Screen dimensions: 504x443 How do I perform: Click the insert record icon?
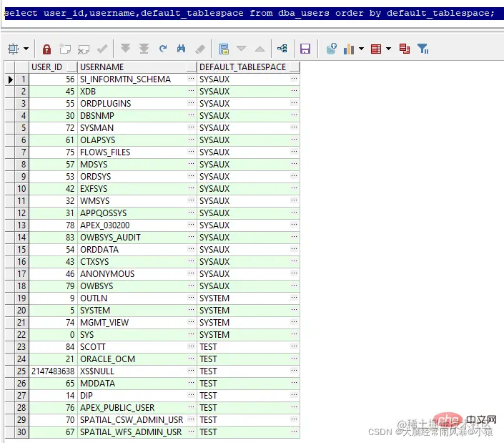(x=65, y=49)
